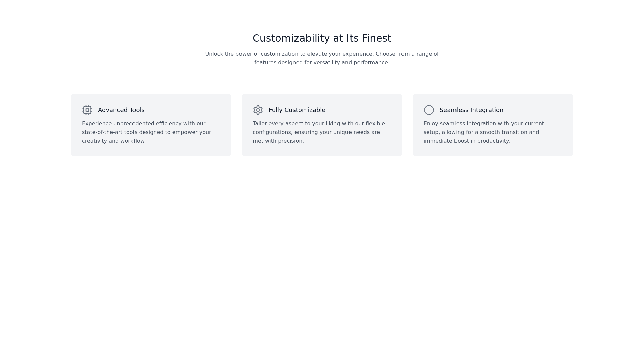Click the line "met with precision."

pyautogui.click(x=278, y=141)
